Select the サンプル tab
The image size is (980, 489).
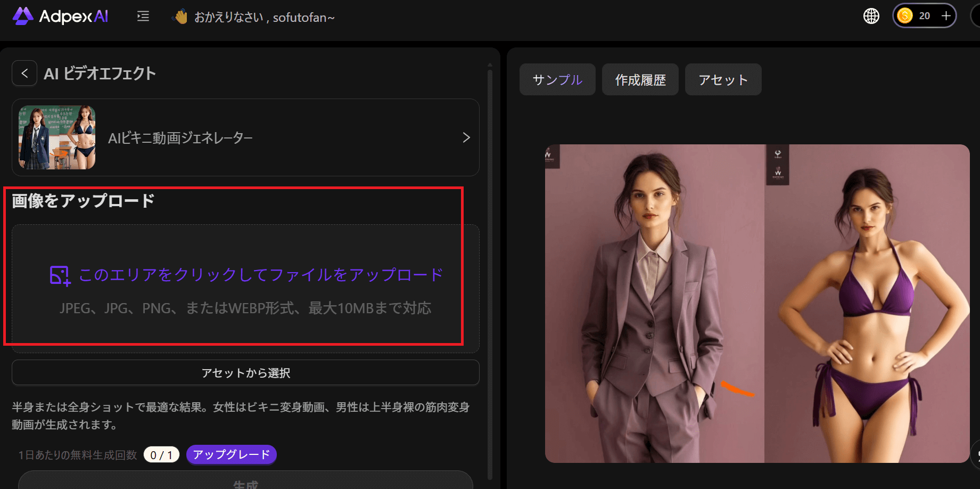click(557, 79)
